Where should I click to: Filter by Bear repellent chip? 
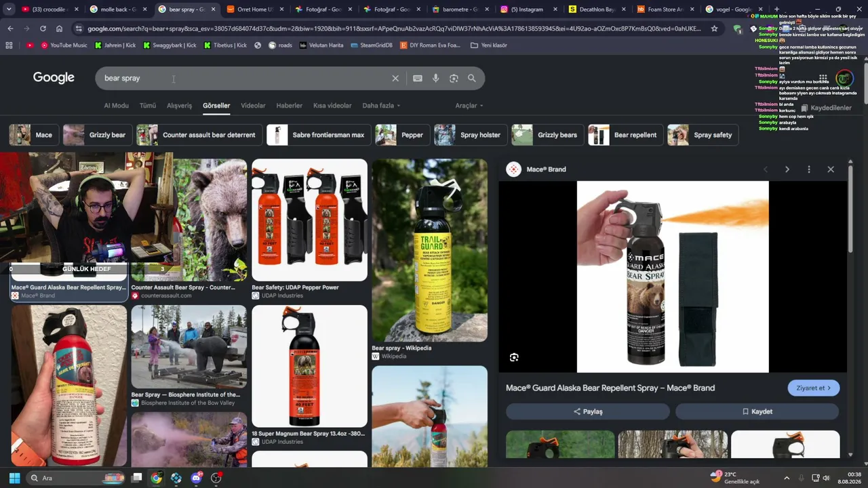(625, 135)
